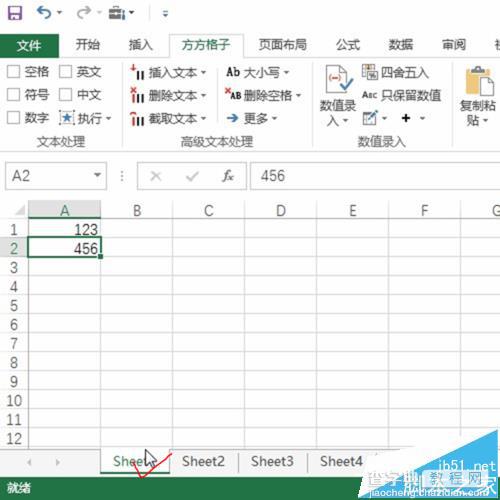Click the 复制粘贴 clipboard icon
The image size is (500, 500).
pos(479,81)
